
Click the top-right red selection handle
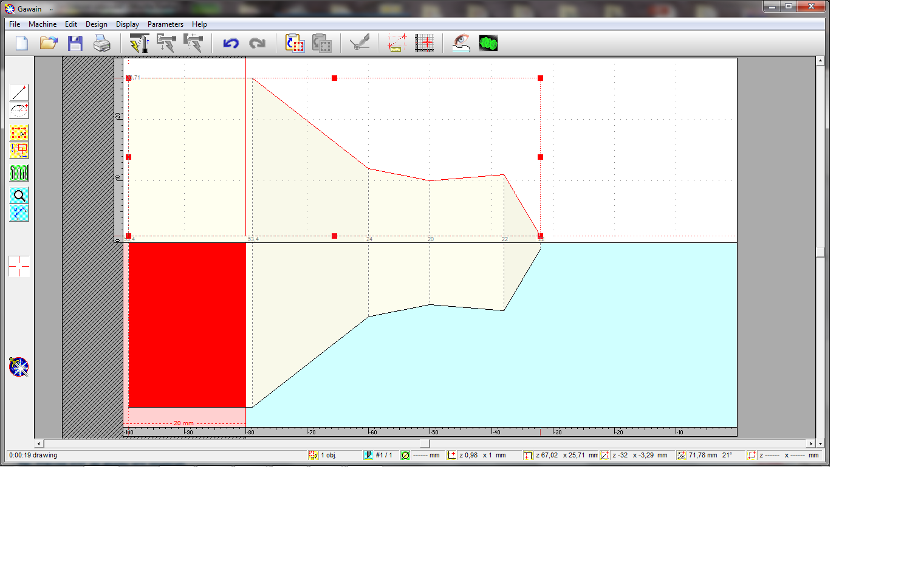tap(540, 78)
